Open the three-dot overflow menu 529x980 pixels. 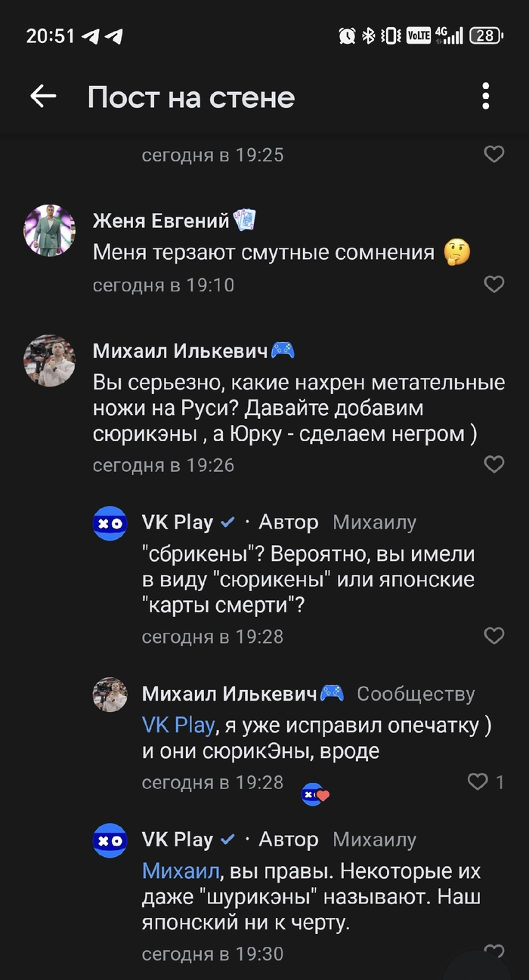486,97
